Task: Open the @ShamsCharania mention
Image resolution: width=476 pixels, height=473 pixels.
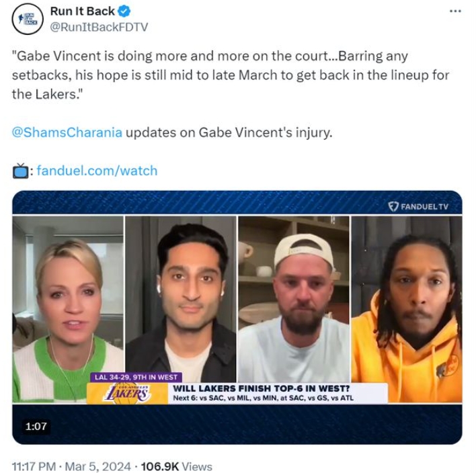Action: coord(67,132)
